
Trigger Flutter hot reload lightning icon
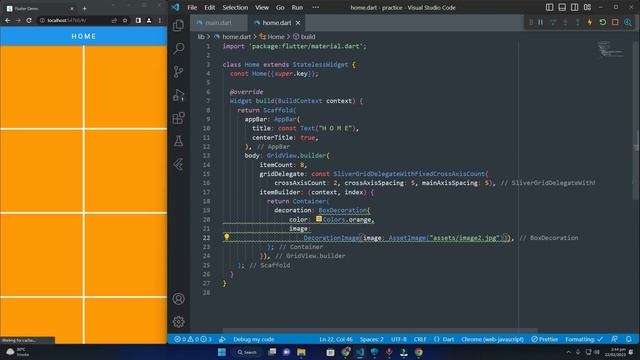pos(590,22)
